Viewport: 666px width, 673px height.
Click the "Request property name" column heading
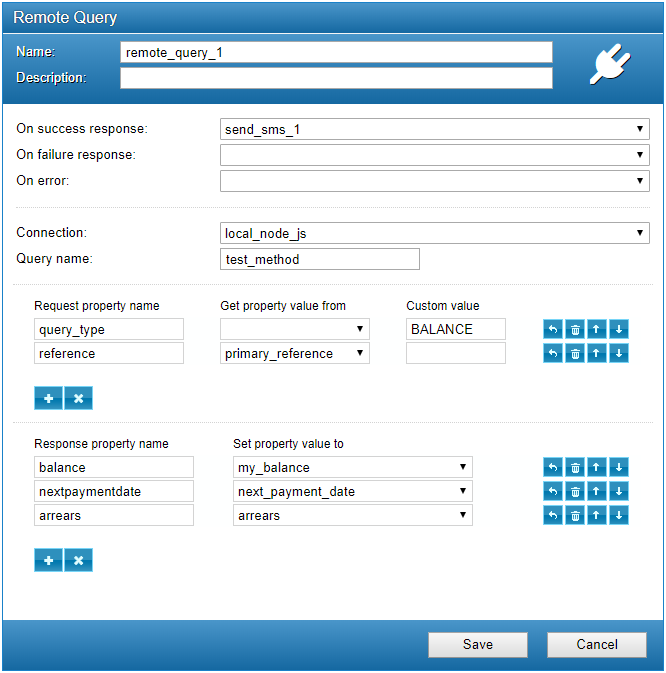point(97,306)
